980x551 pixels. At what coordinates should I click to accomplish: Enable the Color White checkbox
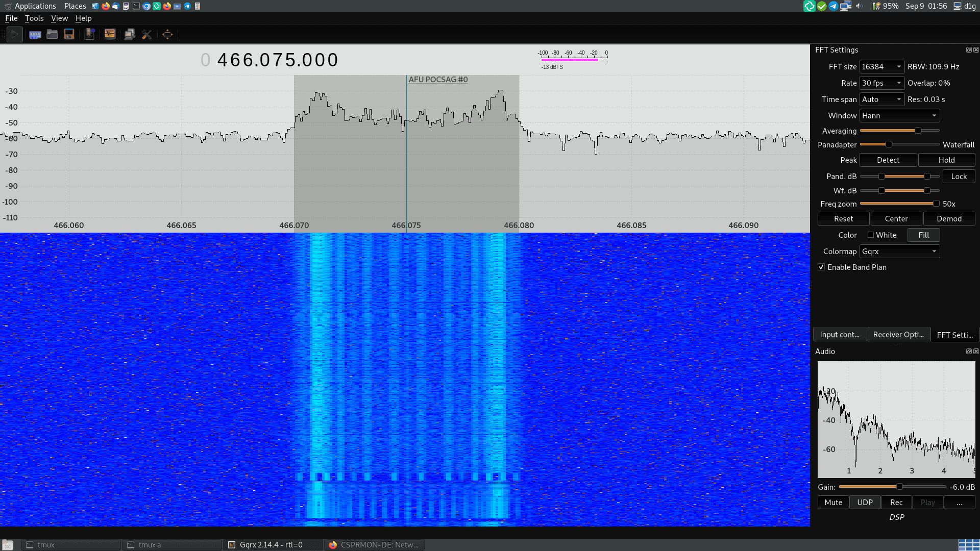pos(872,235)
